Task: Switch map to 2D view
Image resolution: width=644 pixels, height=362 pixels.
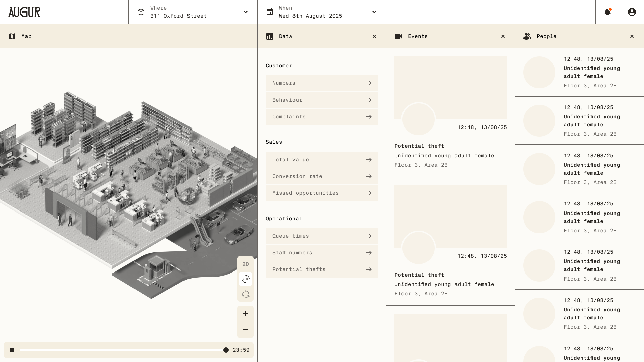Action: (x=246, y=264)
